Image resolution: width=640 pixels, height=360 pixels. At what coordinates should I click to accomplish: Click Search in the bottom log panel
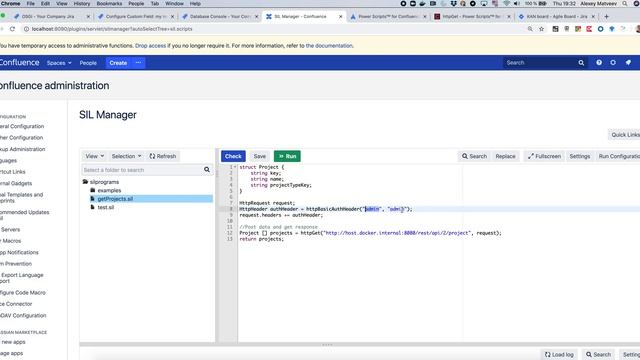click(x=598, y=355)
